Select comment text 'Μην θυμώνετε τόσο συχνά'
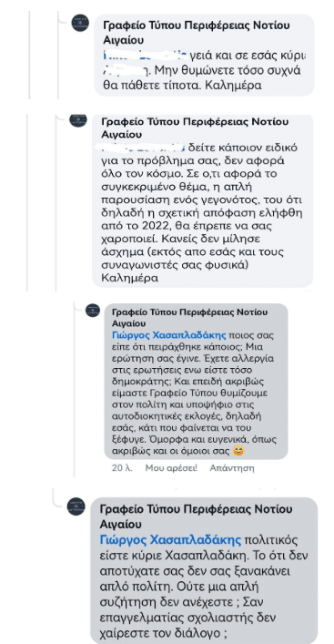 231,70
